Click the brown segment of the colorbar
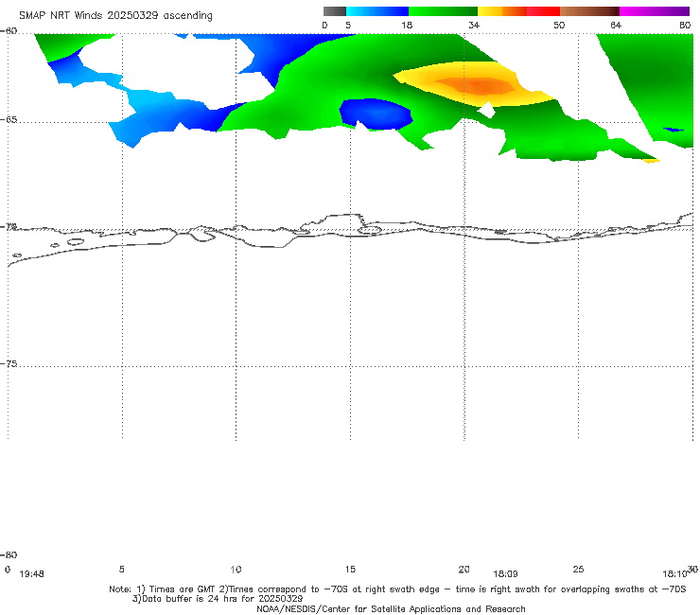The image size is (700, 615). [x=589, y=11]
